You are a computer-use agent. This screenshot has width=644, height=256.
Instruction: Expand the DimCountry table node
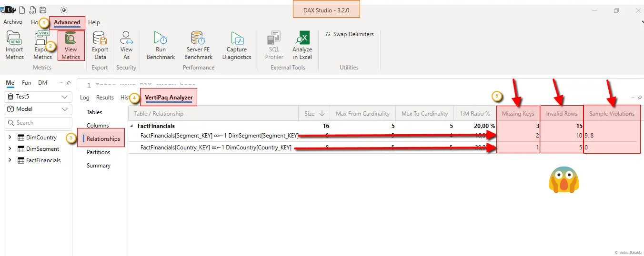[10, 138]
